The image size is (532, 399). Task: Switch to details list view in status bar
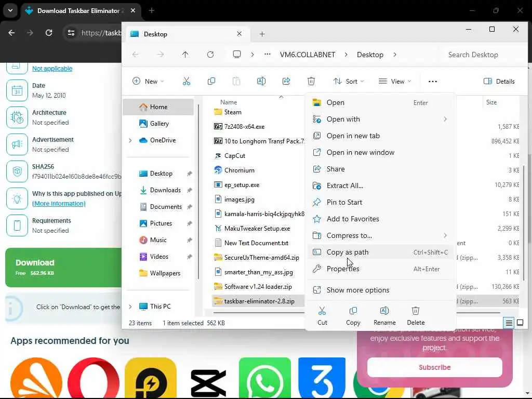pos(509,323)
